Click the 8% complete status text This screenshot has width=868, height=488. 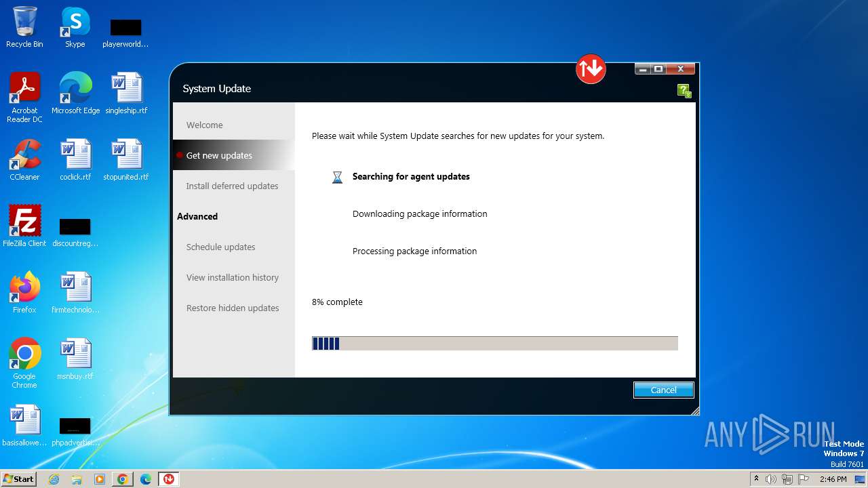point(337,302)
